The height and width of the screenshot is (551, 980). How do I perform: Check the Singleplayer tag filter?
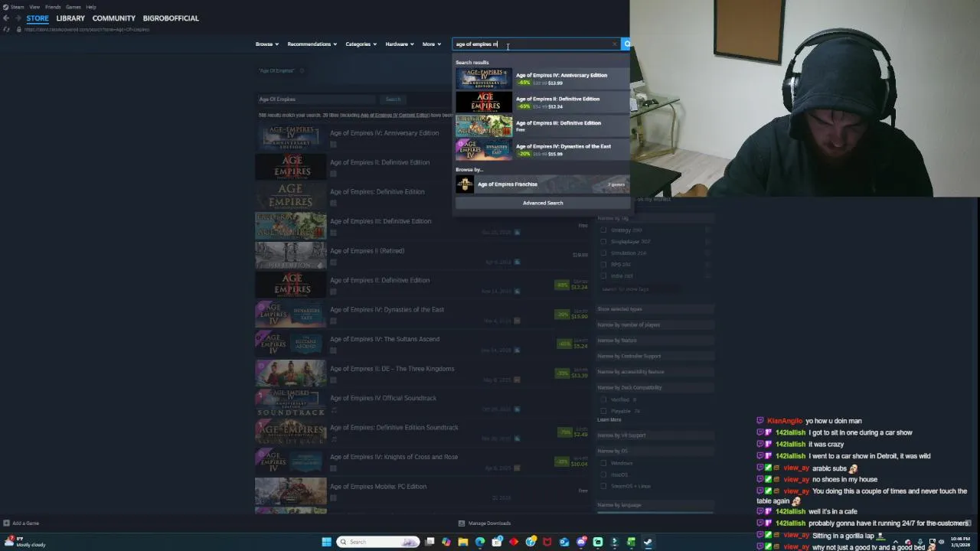[603, 241]
